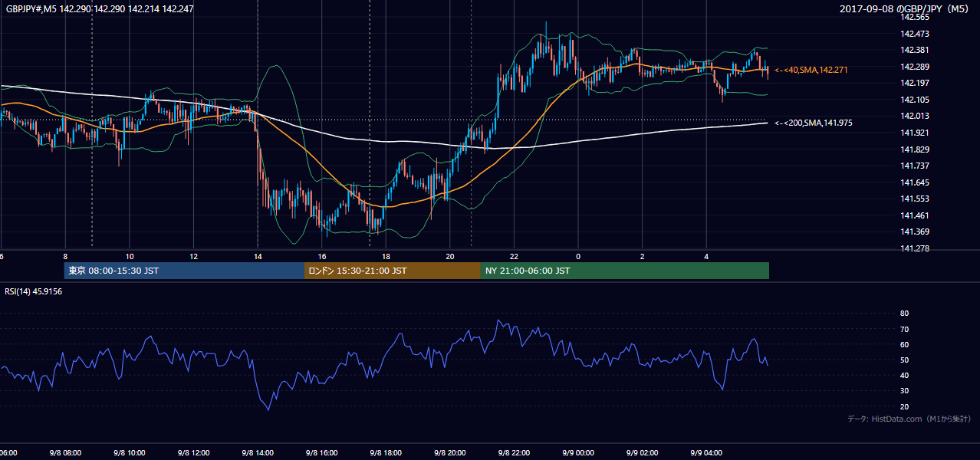Click price axis label 141.737

[x=916, y=166]
